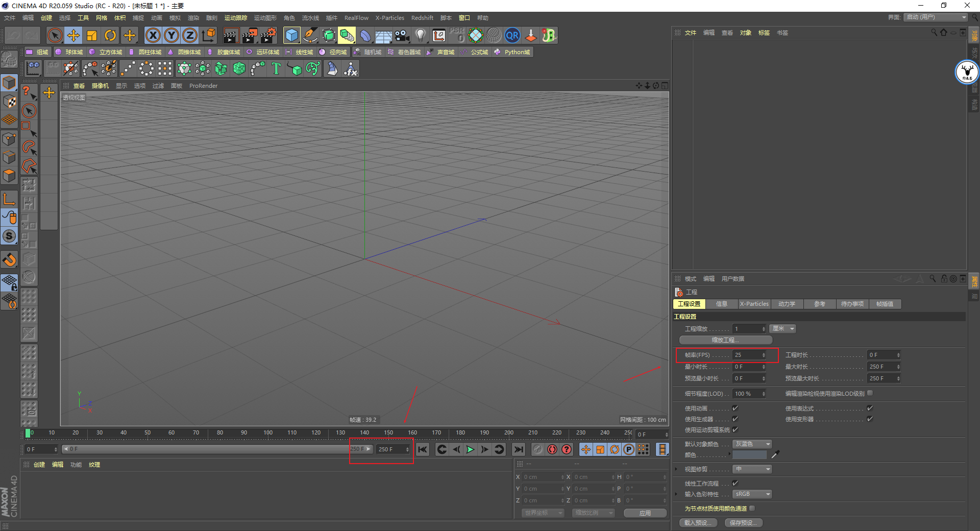
Task: Click the Cube primitive object icon
Action: (x=291, y=35)
